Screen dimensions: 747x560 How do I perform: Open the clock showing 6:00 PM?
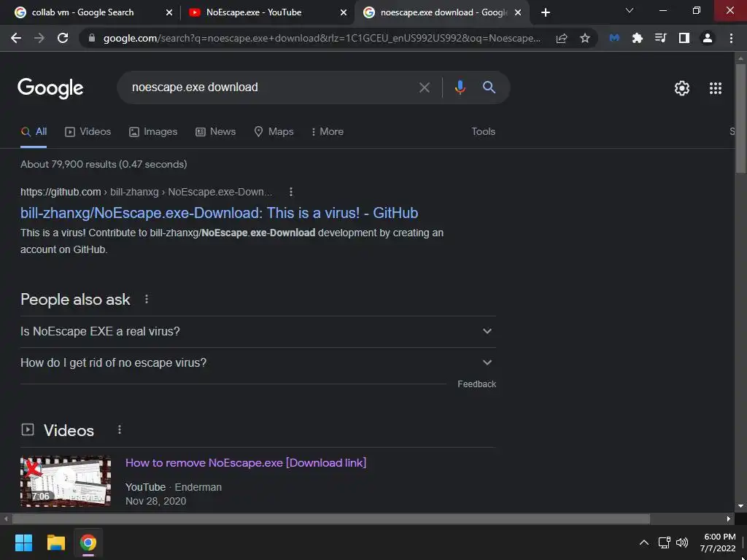click(x=719, y=542)
